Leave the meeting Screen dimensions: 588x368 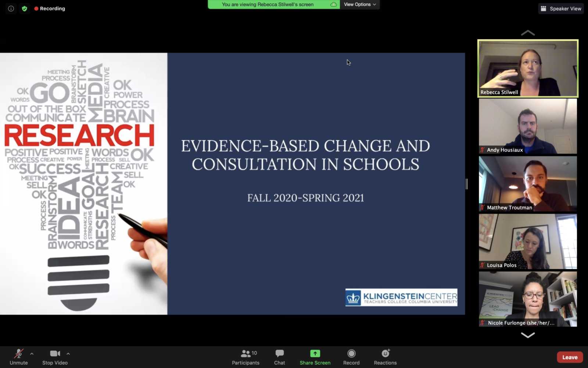[x=570, y=357]
